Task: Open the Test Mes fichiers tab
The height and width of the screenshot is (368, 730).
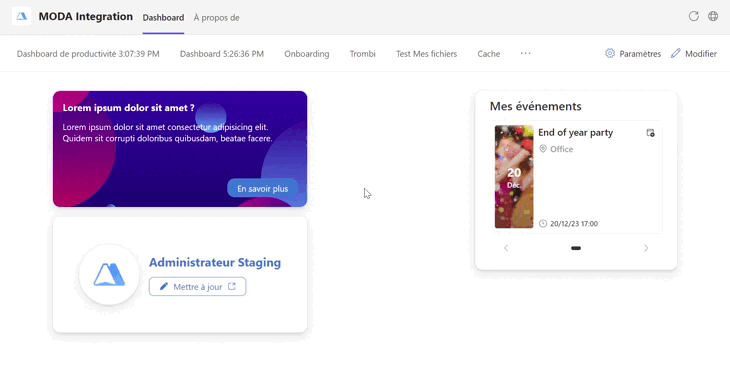Action: pos(426,54)
